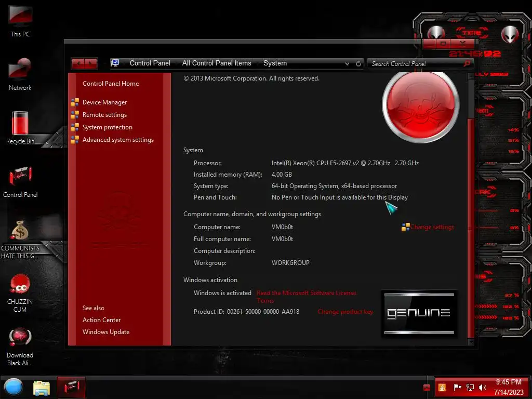Open Remote settings link
Screen dimensions: 532x399
click(x=104, y=115)
